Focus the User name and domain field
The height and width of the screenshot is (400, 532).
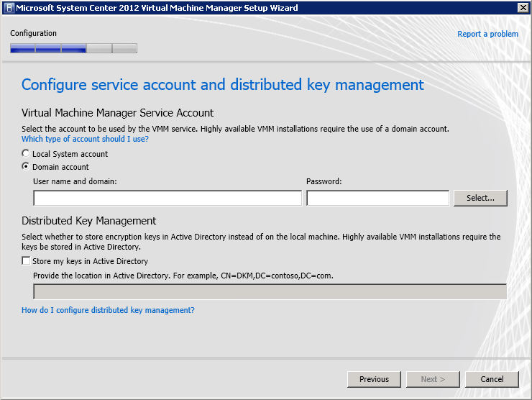pyautogui.click(x=168, y=198)
